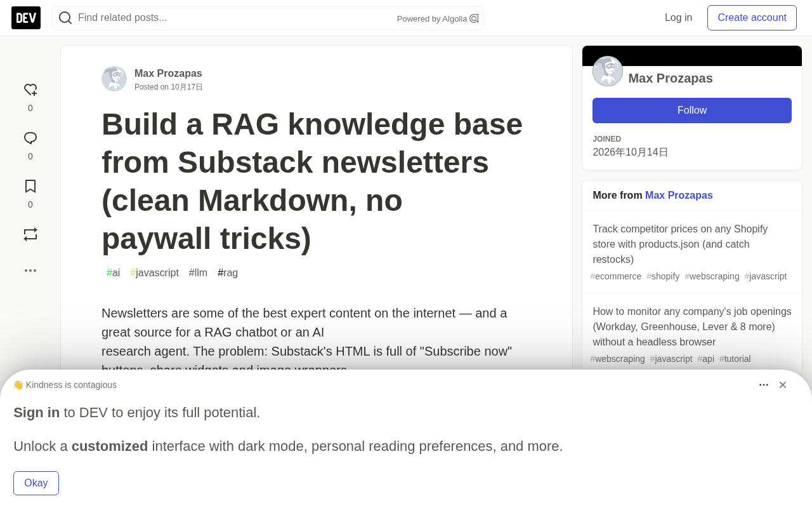Open the #ai tag under the title
Screen dimensions: 812x508
click(x=113, y=273)
